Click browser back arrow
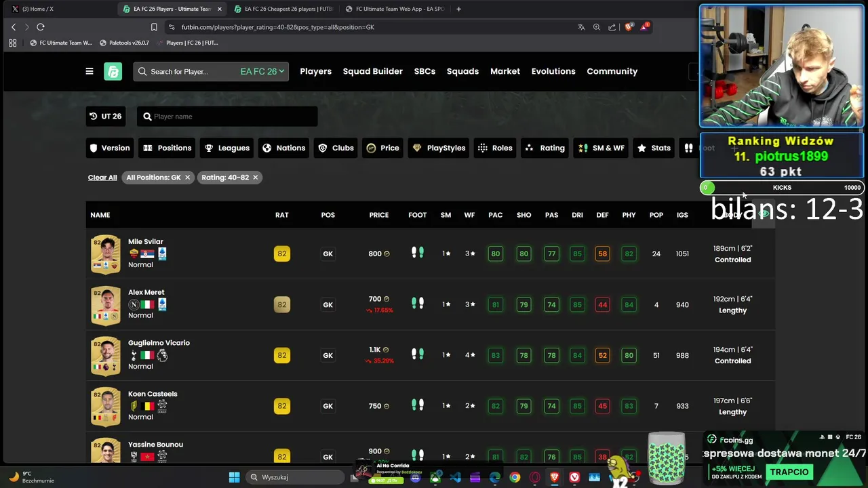Viewport: 868px width, 488px height. (14, 27)
